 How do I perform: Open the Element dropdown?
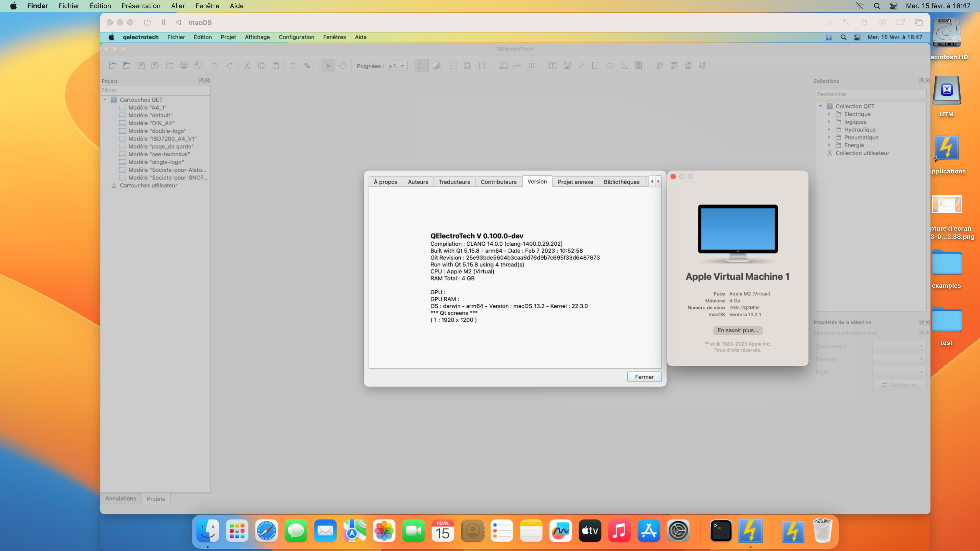pyautogui.click(x=899, y=359)
